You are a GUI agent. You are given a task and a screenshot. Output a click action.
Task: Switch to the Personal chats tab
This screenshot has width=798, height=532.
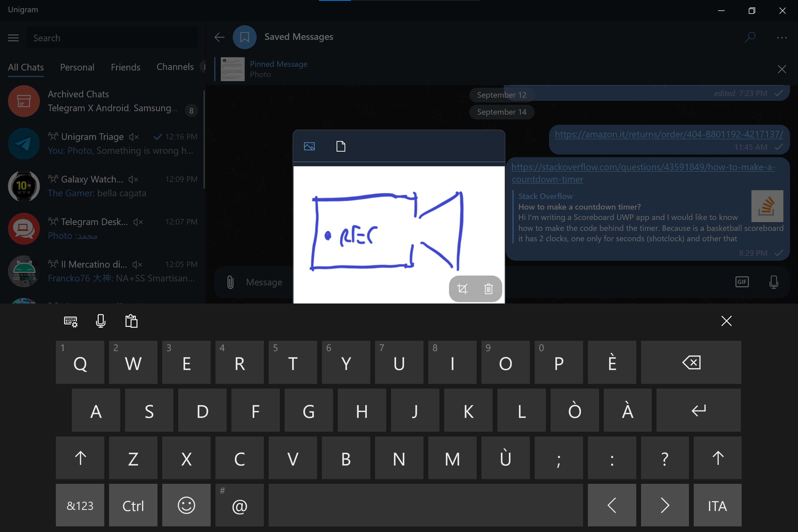tap(77, 67)
